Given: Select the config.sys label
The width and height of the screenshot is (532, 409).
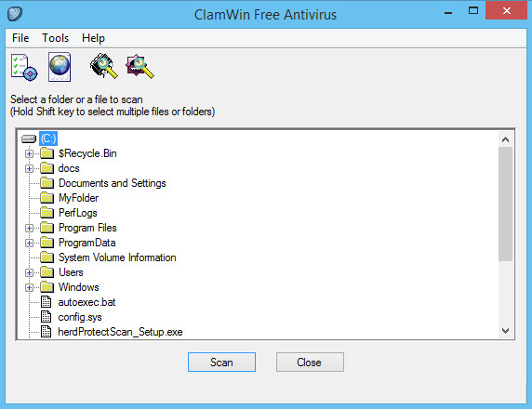Looking at the screenshot, I should (x=80, y=317).
